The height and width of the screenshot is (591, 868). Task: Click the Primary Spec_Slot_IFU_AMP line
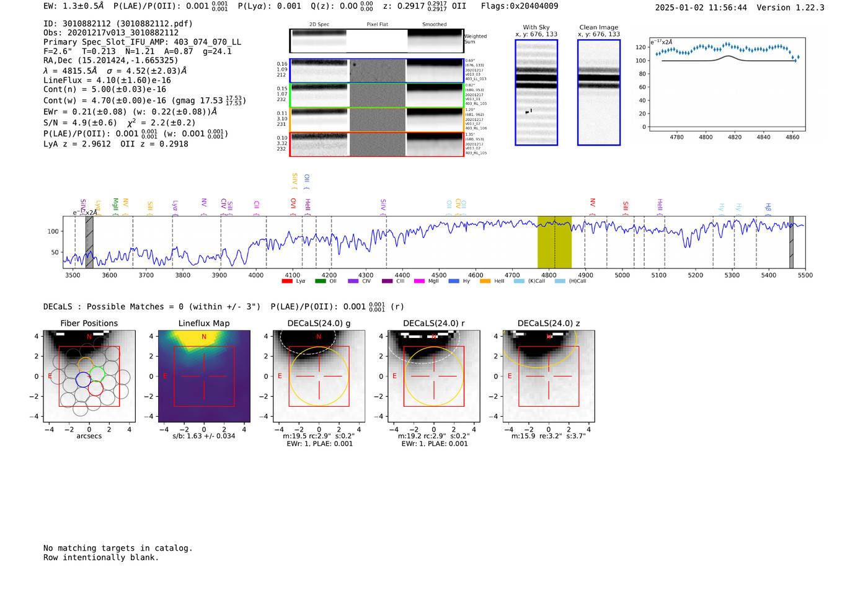coord(142,42)
